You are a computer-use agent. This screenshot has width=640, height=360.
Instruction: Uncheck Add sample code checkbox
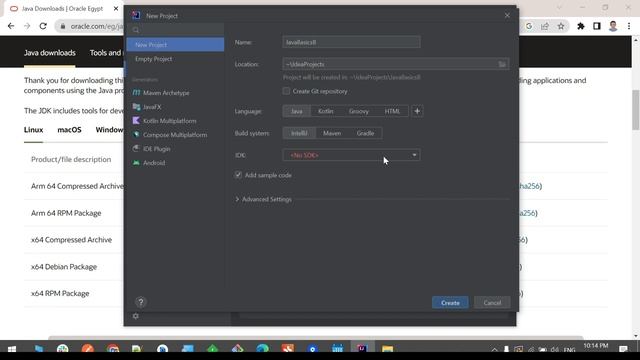[238, 175]
